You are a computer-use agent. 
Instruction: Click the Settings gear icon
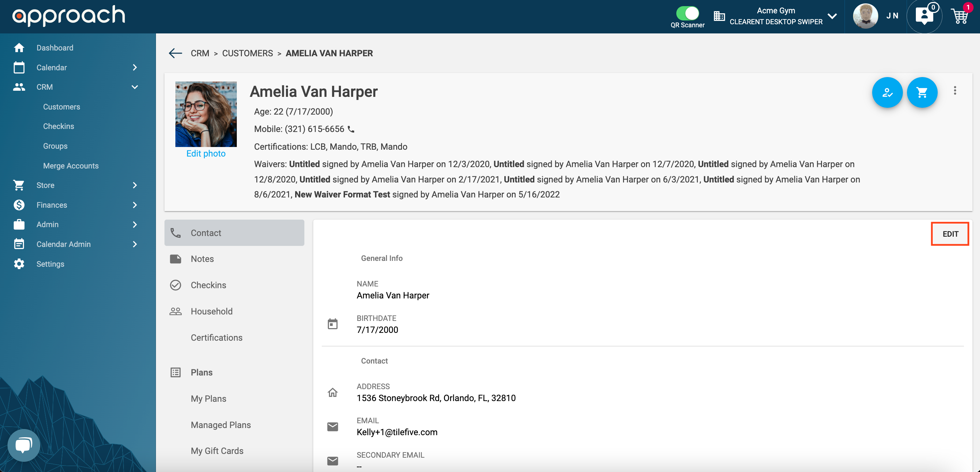coord(19,264)
